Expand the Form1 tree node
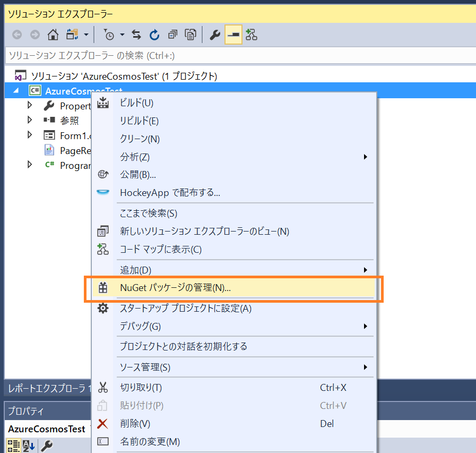 coord(29,134)
